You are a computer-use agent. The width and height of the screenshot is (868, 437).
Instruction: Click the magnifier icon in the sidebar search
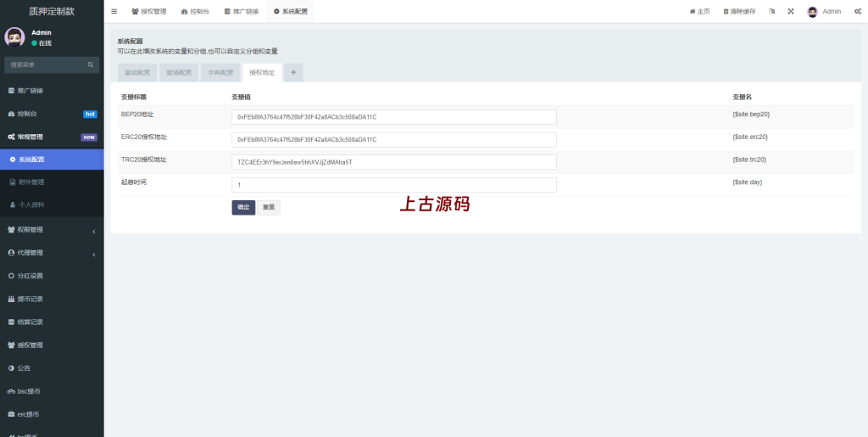pyautogui.click(x=90, y=64)
